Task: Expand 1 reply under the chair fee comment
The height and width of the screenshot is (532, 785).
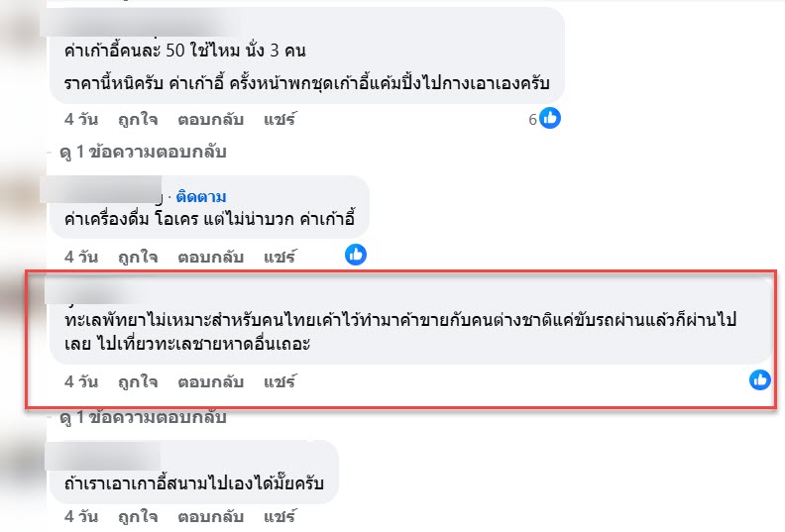Action: [143, 152]
